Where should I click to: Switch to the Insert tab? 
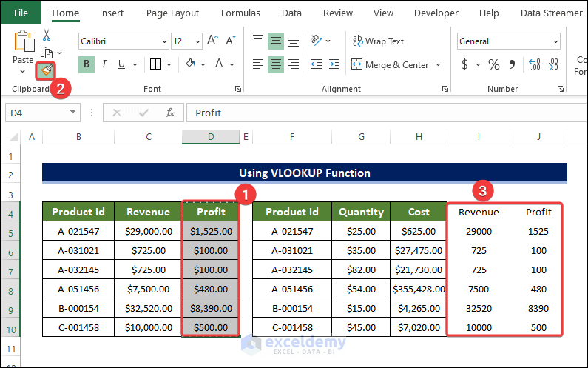[112, 13]
